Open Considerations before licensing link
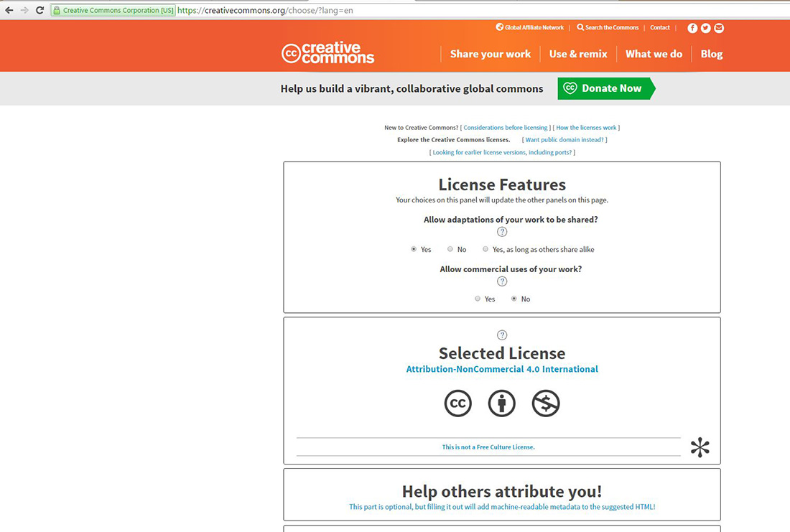Screen dimensions: 790x532 click(506, 128)
